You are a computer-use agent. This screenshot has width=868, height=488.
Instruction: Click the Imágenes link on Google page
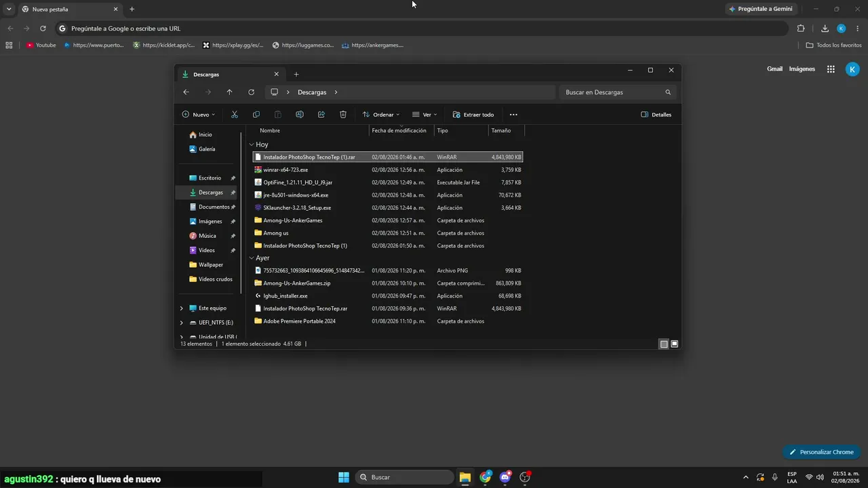(802, 69)
